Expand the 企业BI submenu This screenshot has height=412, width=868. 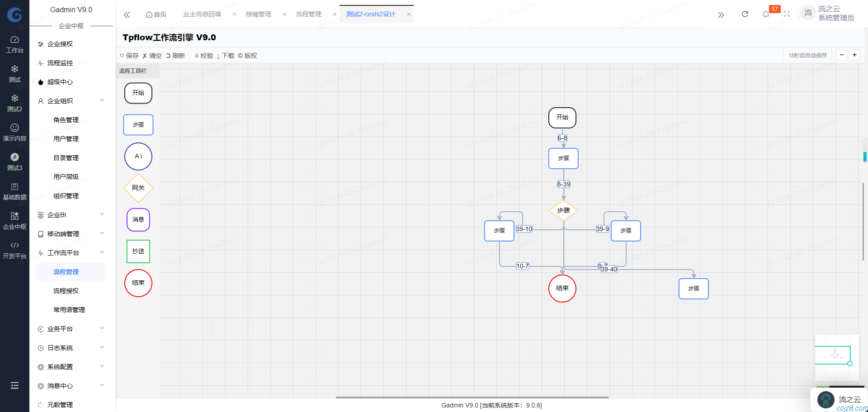(x=71, y=215)
